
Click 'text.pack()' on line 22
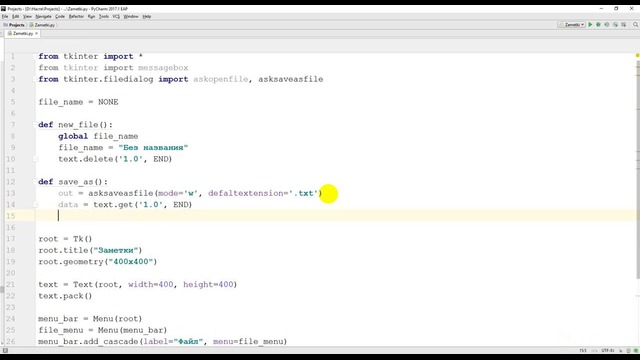click(x=65, y=296)
